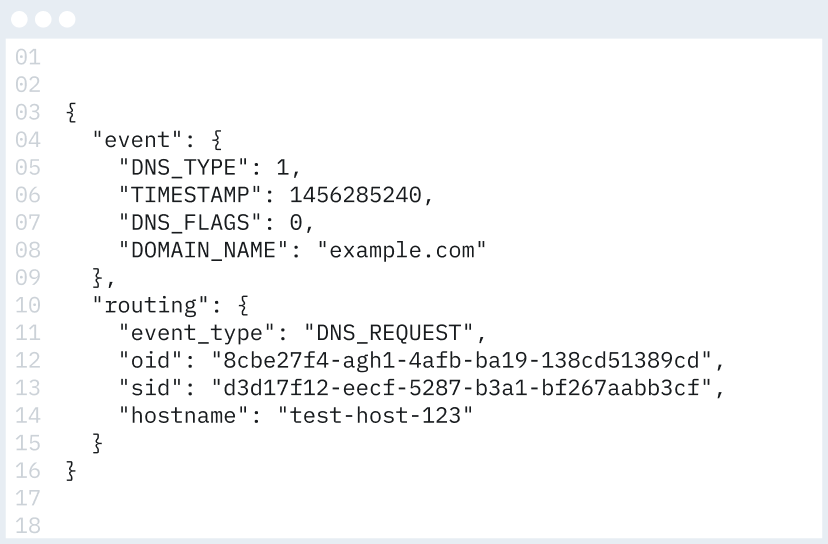Screen dimensions: 828x544
Task: Click the "hostname" key on line 14
Action: click(x=184, y=416)
